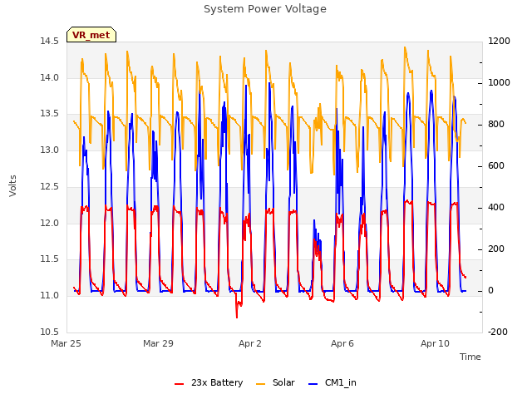
Task: Click the Mar 29 x-axis tick label
Action: click(x=158, y=343)
